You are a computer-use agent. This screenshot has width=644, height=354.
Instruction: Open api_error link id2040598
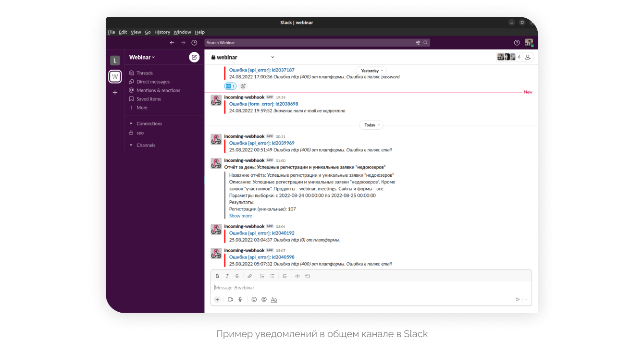click(261, 257)
